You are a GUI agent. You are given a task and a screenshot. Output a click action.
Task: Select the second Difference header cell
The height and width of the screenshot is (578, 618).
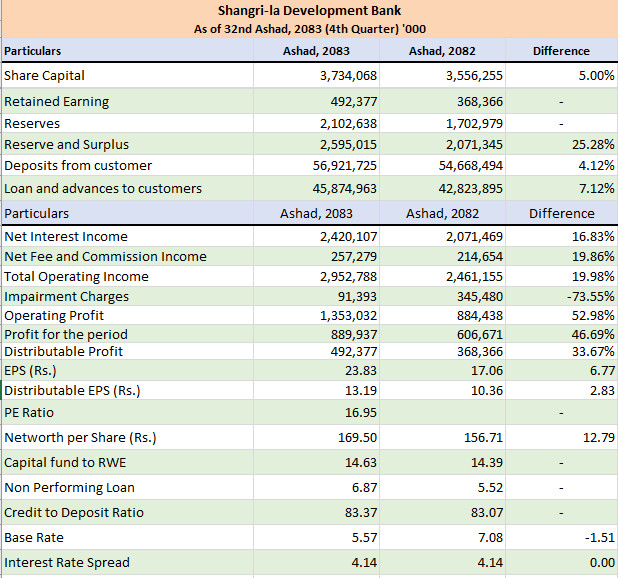pos(561,214)
